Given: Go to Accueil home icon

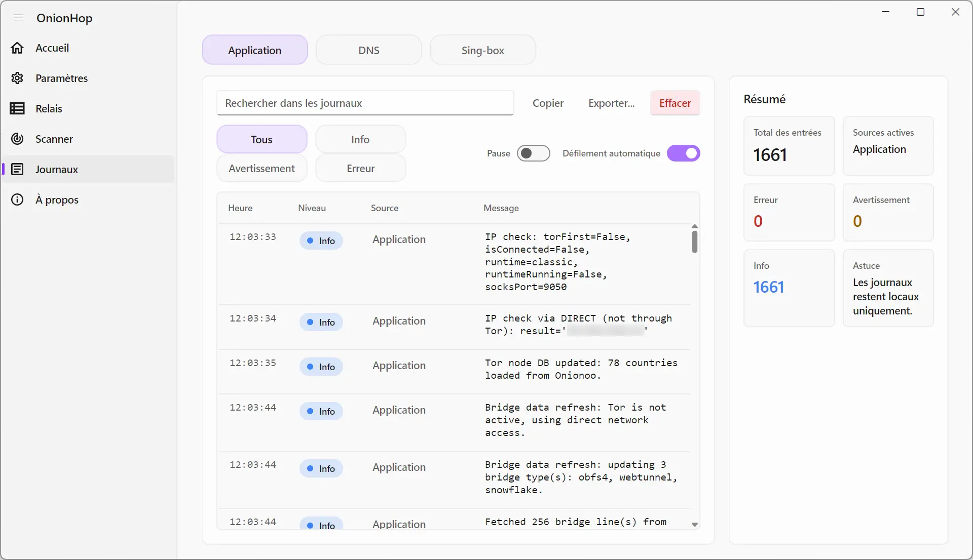Looking at the screenshot, I should [17, 48].
